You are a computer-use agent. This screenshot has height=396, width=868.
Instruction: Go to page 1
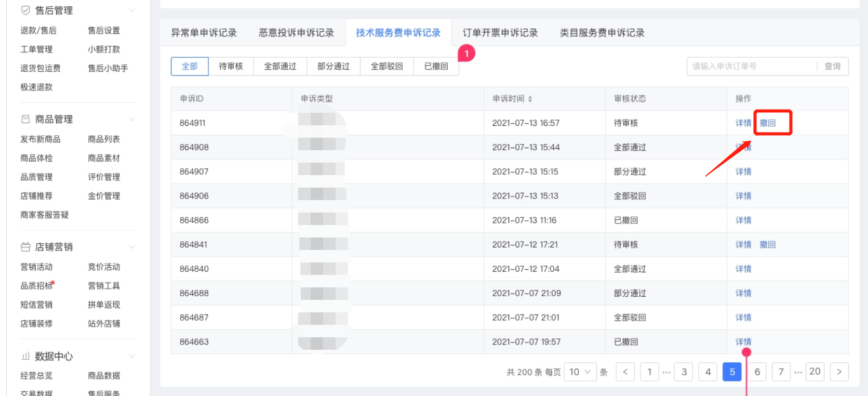point(649,372)
